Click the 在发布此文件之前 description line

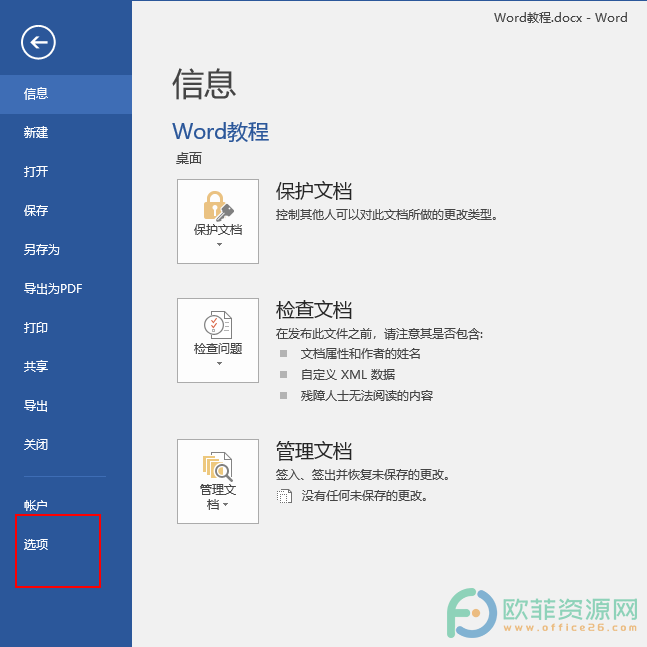tap(379, 334)
